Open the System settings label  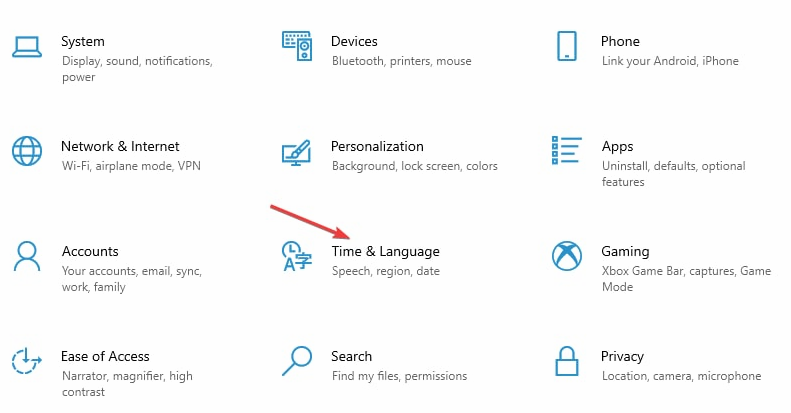[x=83, y=41]
